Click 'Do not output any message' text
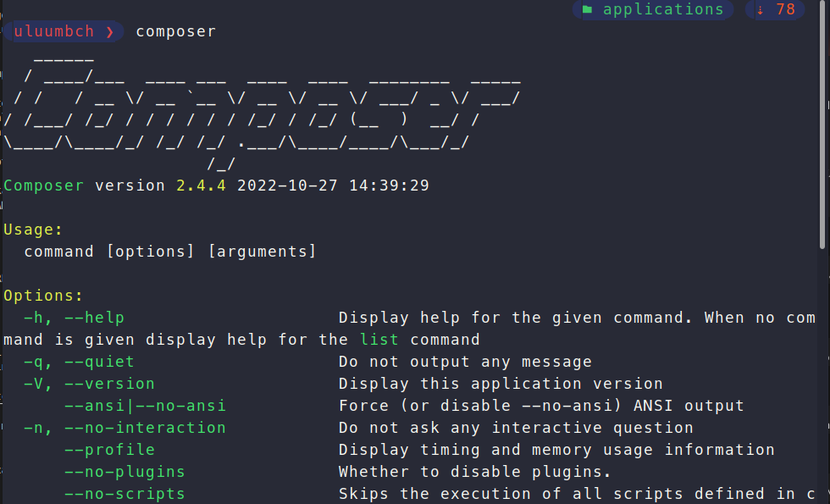This screenshot has width=830, height=504. (x=465, y=362)
